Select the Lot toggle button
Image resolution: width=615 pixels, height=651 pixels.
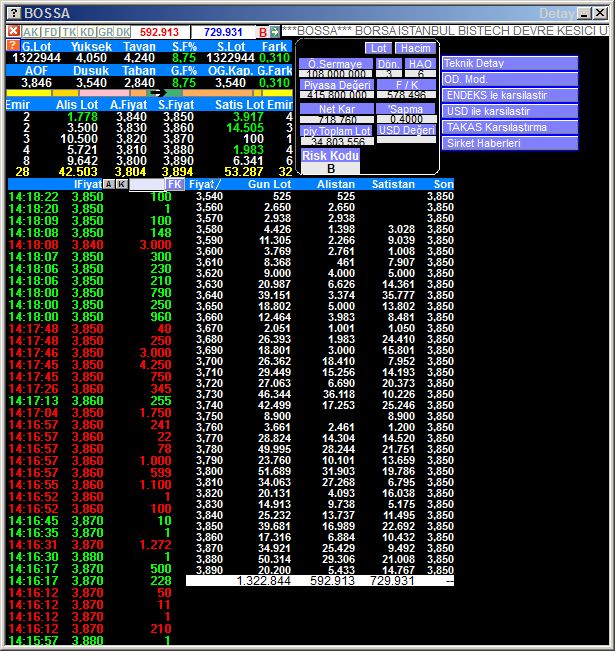(378, 48)
